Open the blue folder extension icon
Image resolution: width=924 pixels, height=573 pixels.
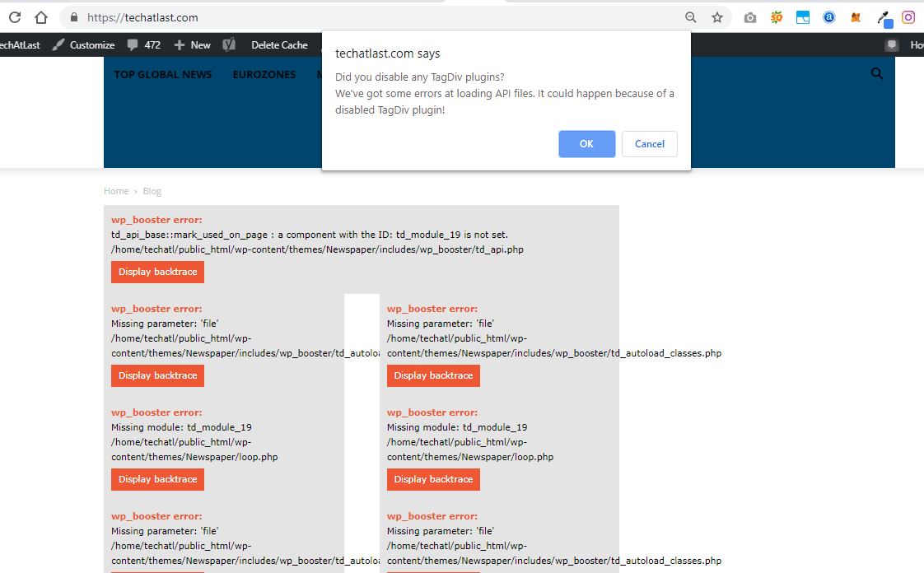pyautogui.click(x=803, y=17)
